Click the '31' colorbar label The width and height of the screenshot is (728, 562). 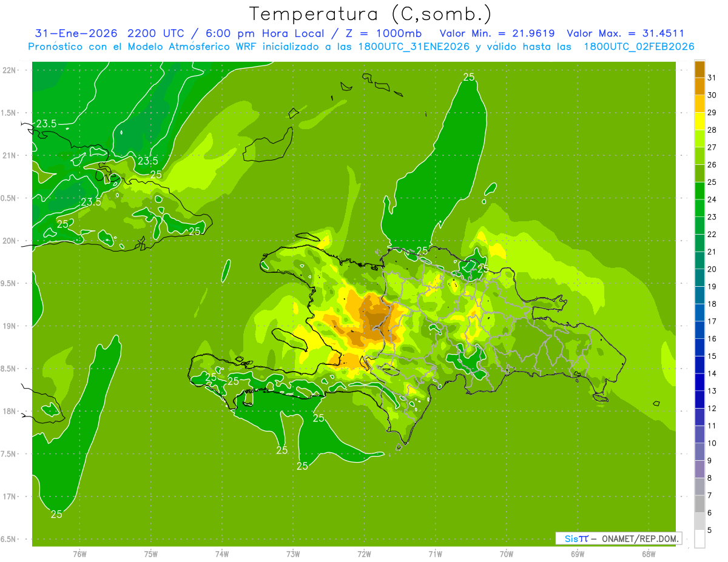[712, 78]
